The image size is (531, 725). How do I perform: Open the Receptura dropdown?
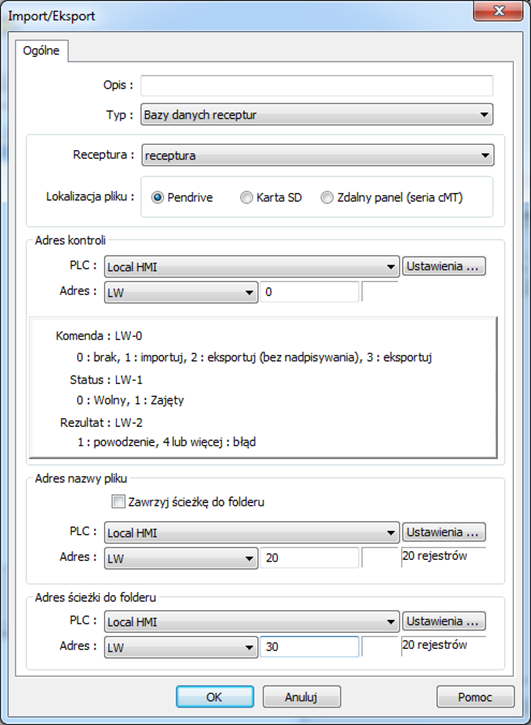(317, 155)
